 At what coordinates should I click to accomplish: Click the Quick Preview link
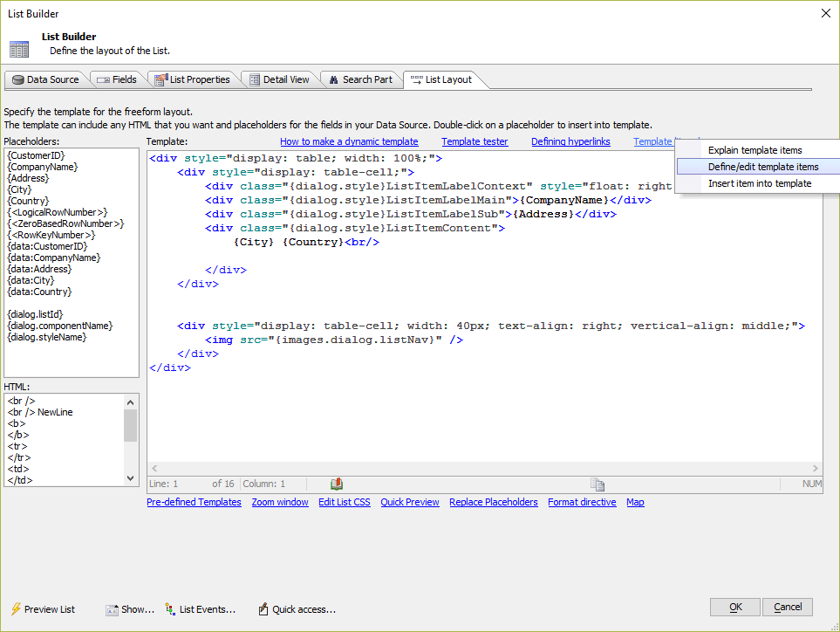click(410, 502)
